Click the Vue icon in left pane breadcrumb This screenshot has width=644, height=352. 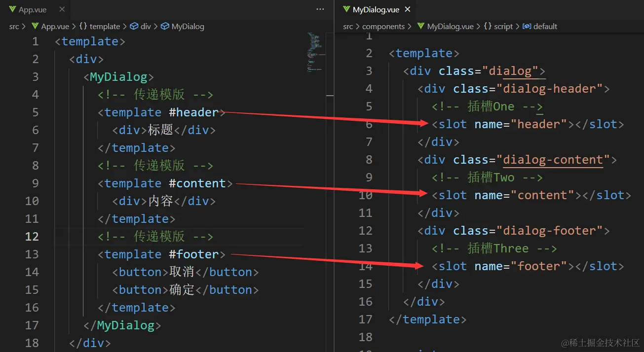35,27
